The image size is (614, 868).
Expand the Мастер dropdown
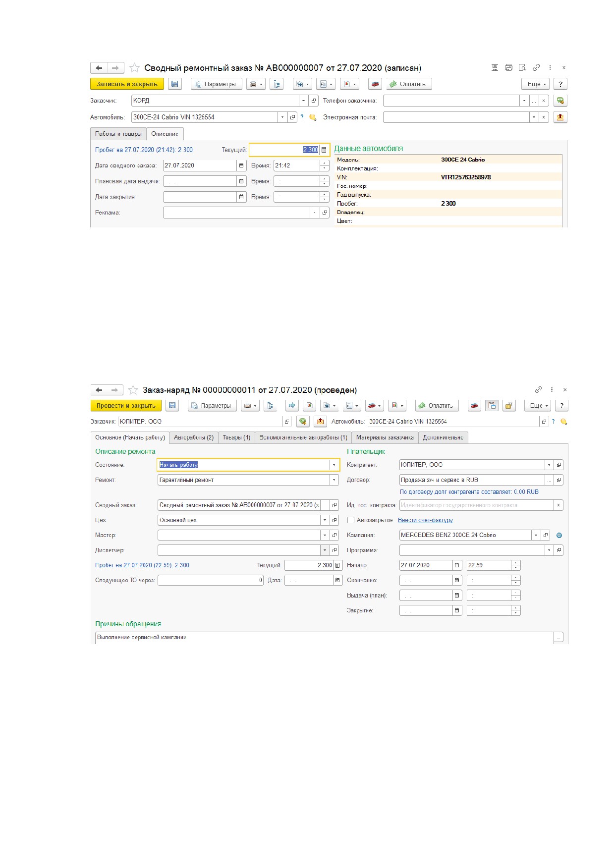coord(325,536)
